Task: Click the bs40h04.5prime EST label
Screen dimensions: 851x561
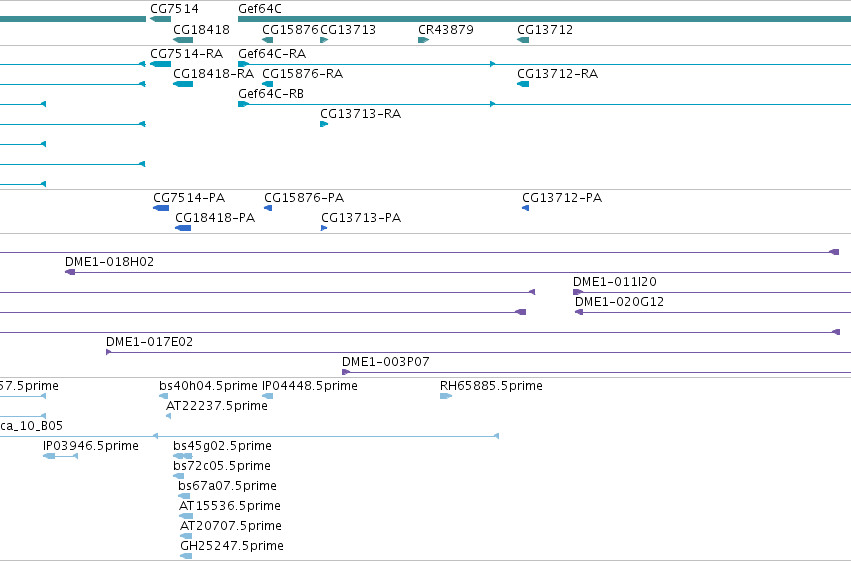Action: 208,386
